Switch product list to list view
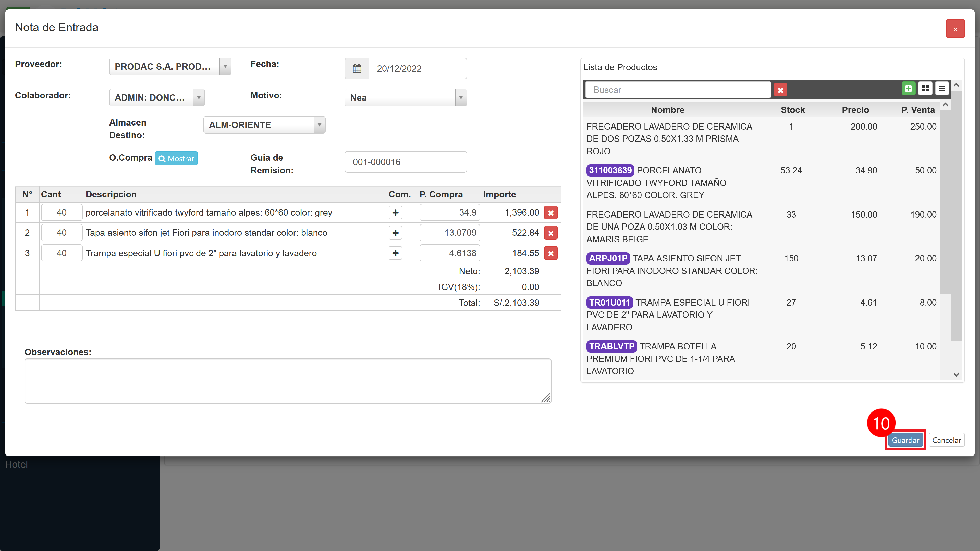 (x=942, y=89)
